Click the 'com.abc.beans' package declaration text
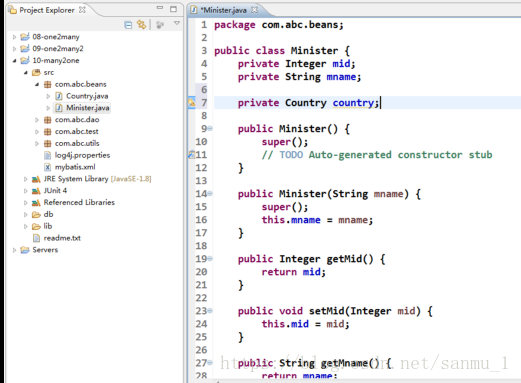Image resolution: width=521 pixels, height=383 pixels. [x=300, y=25]
